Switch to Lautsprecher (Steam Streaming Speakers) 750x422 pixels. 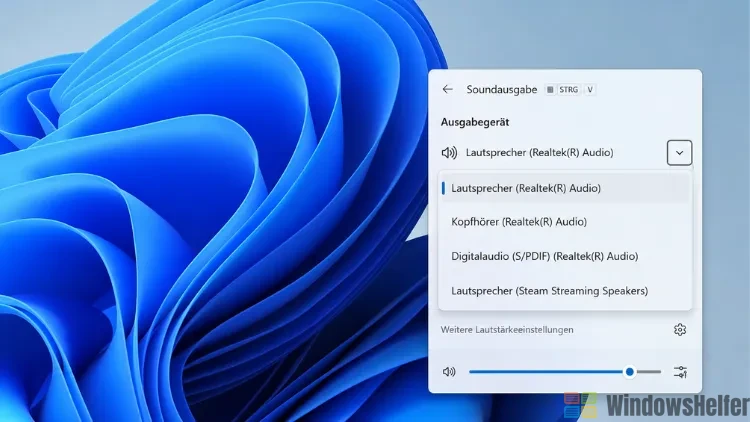(565, 291)
